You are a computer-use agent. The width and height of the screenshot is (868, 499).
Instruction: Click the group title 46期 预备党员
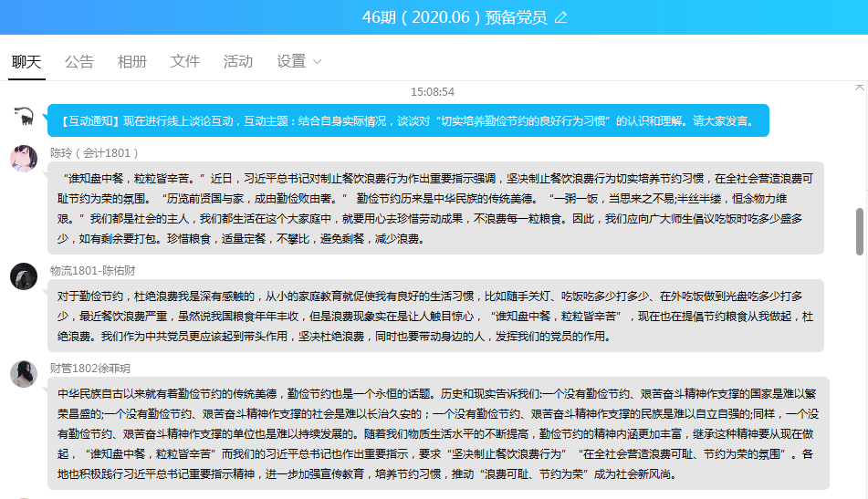coord(454,17)
